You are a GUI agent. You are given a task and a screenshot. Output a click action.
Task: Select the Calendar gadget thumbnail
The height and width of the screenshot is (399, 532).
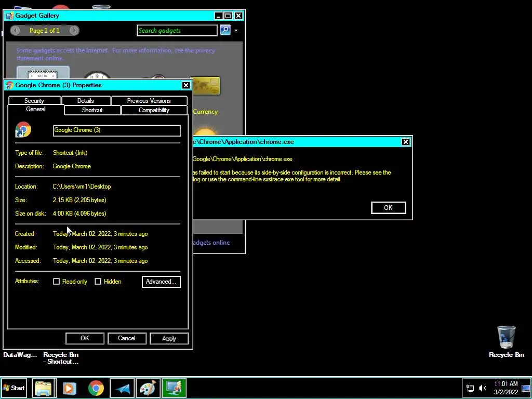(43, 73)
